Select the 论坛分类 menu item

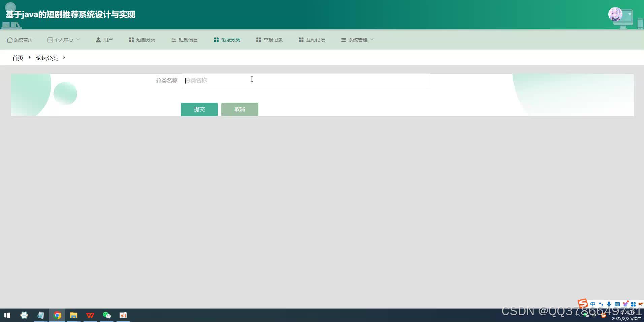click(227, 40)
